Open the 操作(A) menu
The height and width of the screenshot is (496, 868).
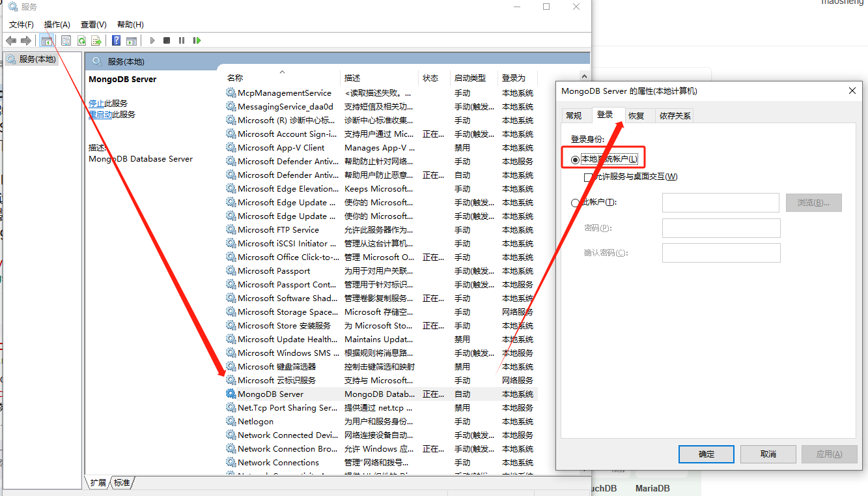(x=57, y=25)
